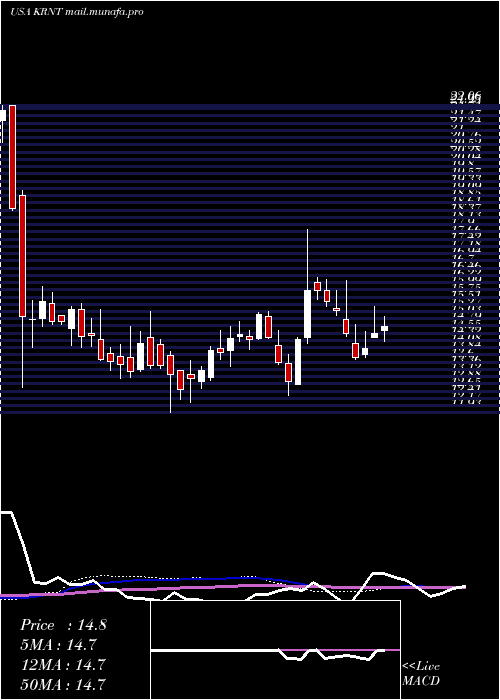The height and width of the screenshot is (700, 500).
Task: Click the '<<Live MACD' label
Action: [421, 674]
